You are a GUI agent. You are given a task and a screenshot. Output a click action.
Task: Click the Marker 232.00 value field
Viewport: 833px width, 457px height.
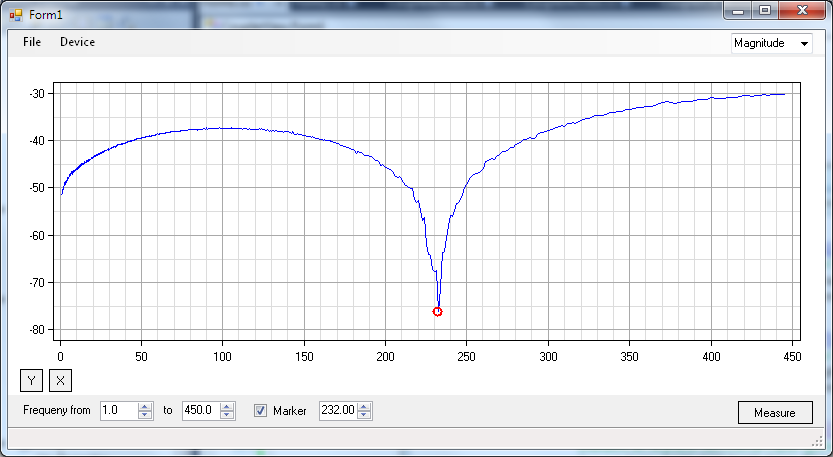tap(338, 410)
